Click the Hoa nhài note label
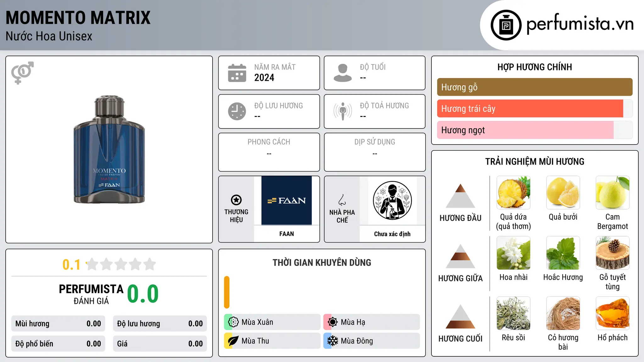The image size is (644, 362). click(x=514, y=277)
